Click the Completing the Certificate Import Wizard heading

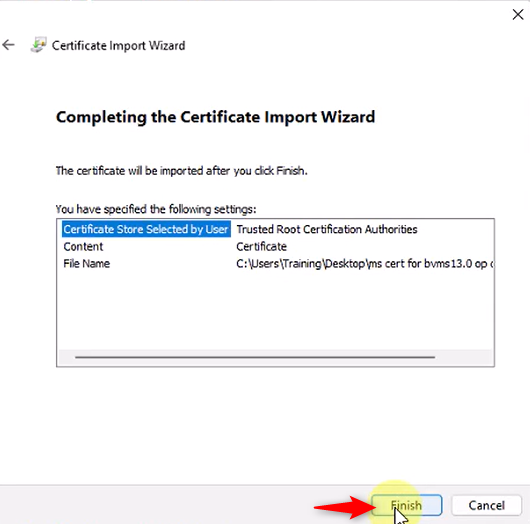[215, 117]
